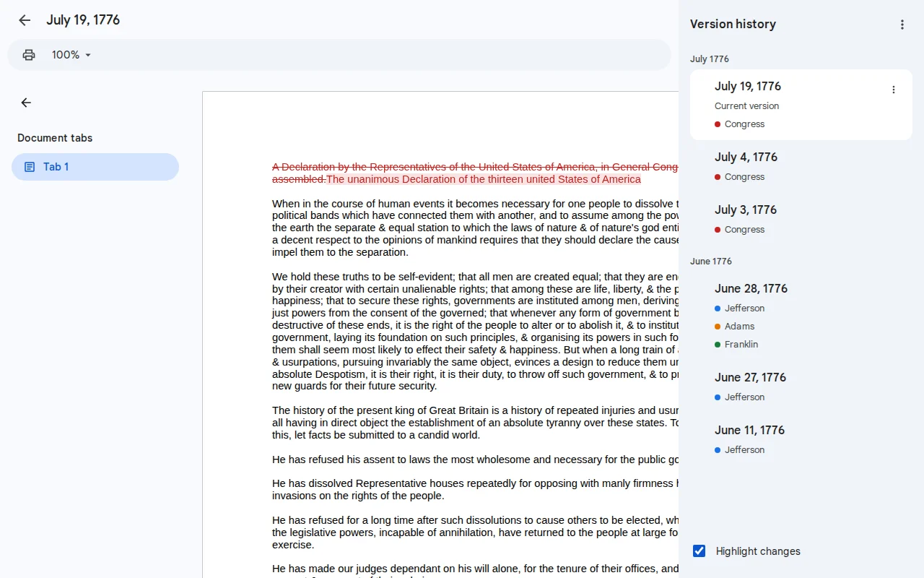This screenshot has height=578, width=924.
Task: Print the document via printer icon
Action: click(29, 55)
